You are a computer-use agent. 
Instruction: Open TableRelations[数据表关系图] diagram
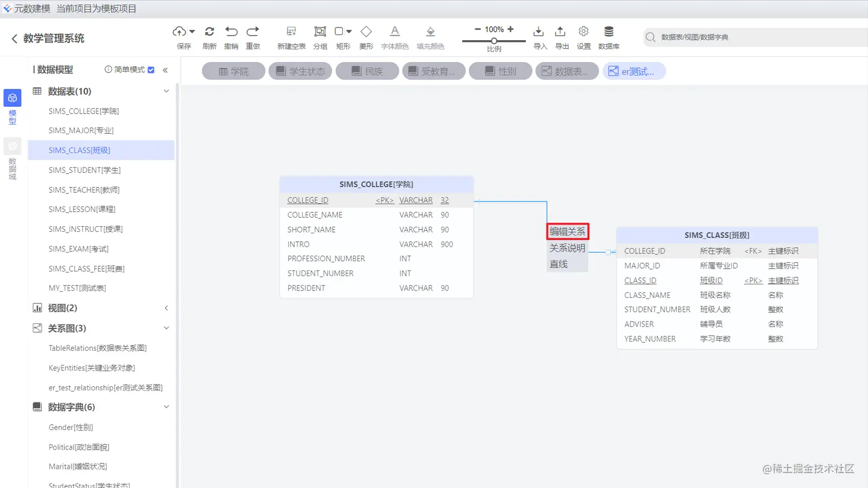[x=98, y=348]
